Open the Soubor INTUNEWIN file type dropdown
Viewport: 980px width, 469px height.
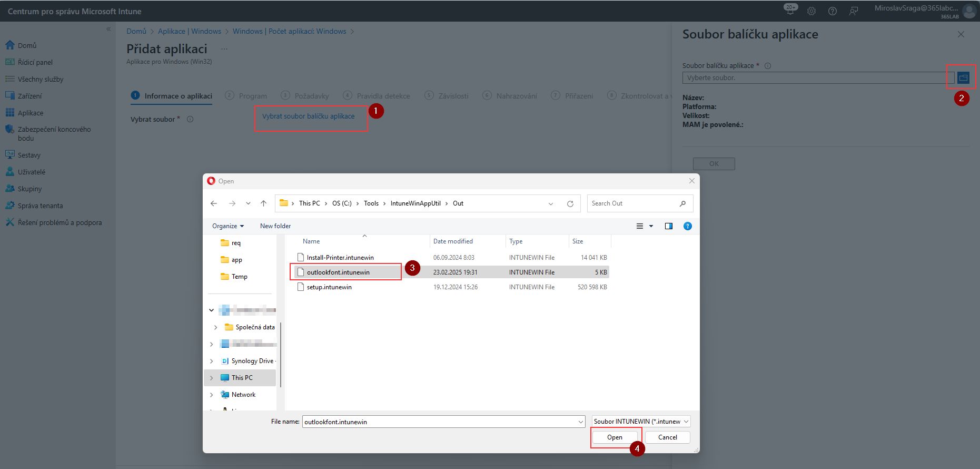click(x=641, y=422)
